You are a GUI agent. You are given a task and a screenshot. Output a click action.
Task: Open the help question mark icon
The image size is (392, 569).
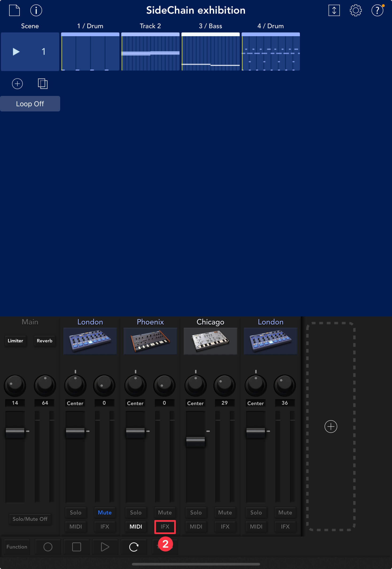tap(377, 10)
